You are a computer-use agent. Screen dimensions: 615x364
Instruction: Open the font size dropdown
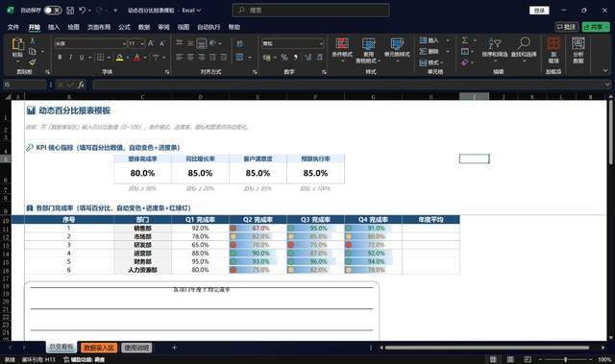click(142, 43)
